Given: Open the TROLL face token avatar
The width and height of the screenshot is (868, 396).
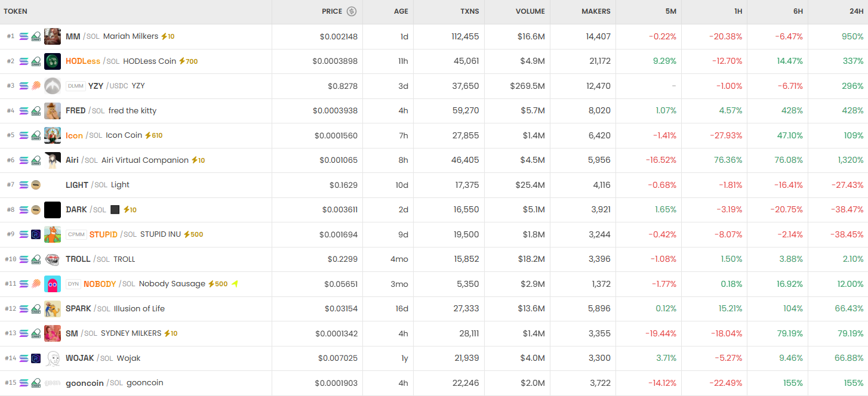Looking at the screenshot, I should (x=53, y=259).
